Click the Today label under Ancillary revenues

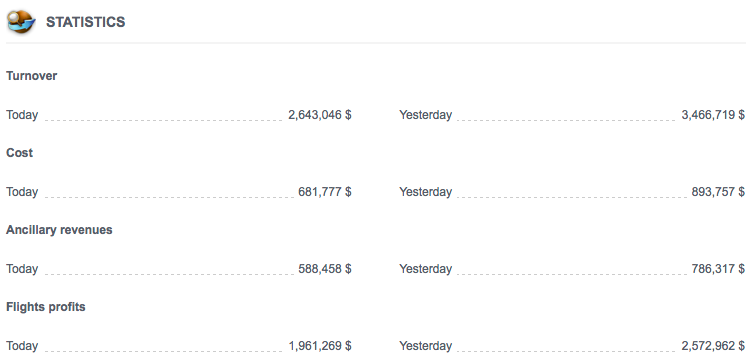tap(22, 269)
